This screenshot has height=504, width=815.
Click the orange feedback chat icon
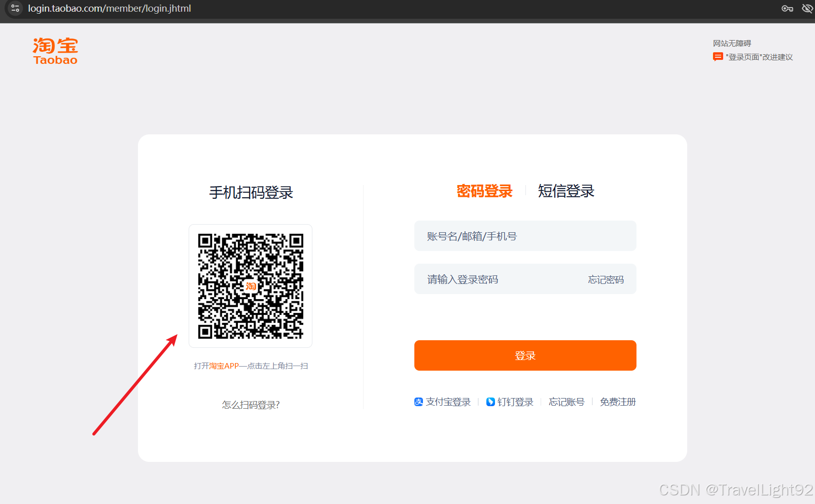point(718,57)
